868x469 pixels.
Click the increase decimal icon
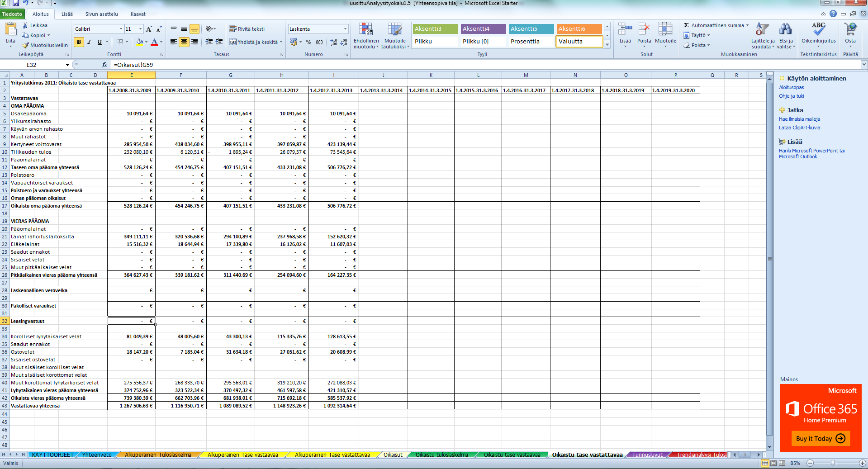coord(334,42)
